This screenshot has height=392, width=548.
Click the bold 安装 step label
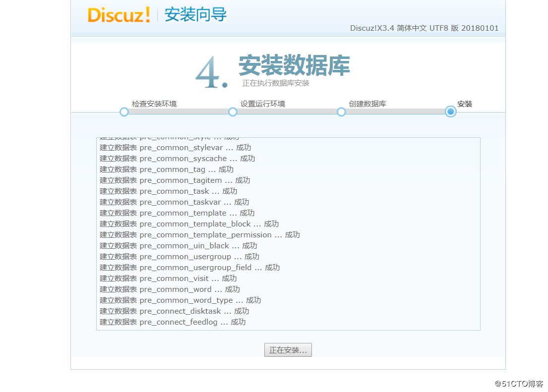(465, 104)
